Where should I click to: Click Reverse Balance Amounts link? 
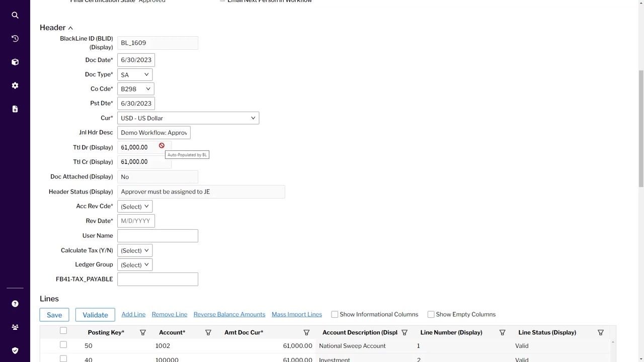229,314
